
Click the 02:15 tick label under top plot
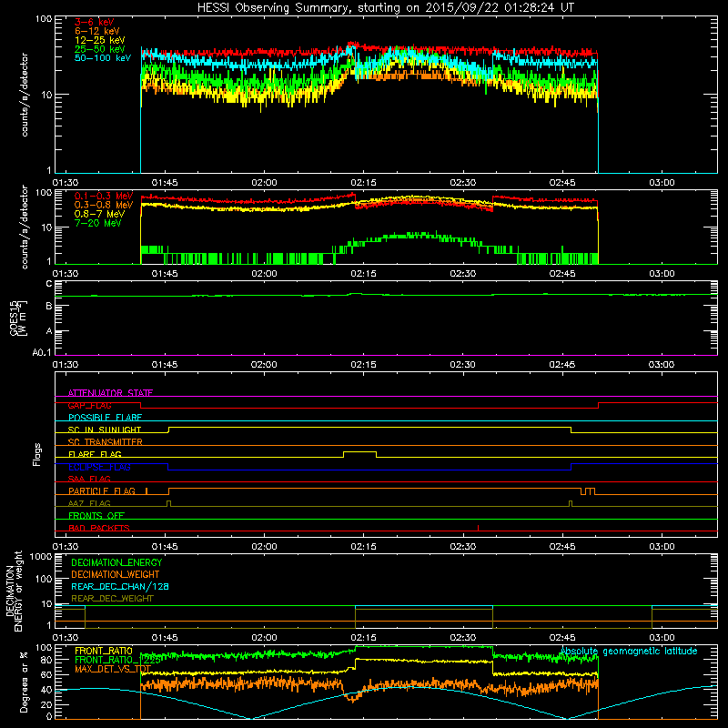click(x=363, y=183)
